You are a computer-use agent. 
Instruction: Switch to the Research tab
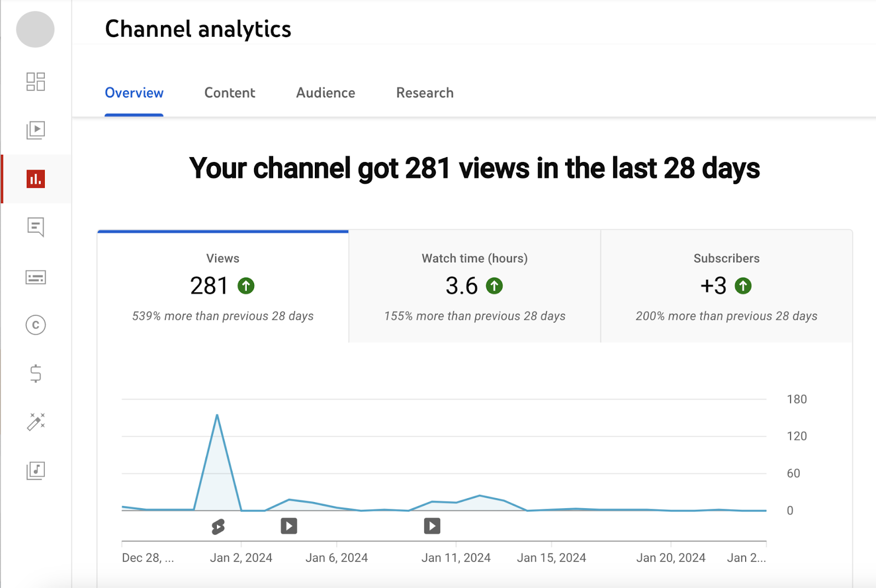tap(424, 93)
